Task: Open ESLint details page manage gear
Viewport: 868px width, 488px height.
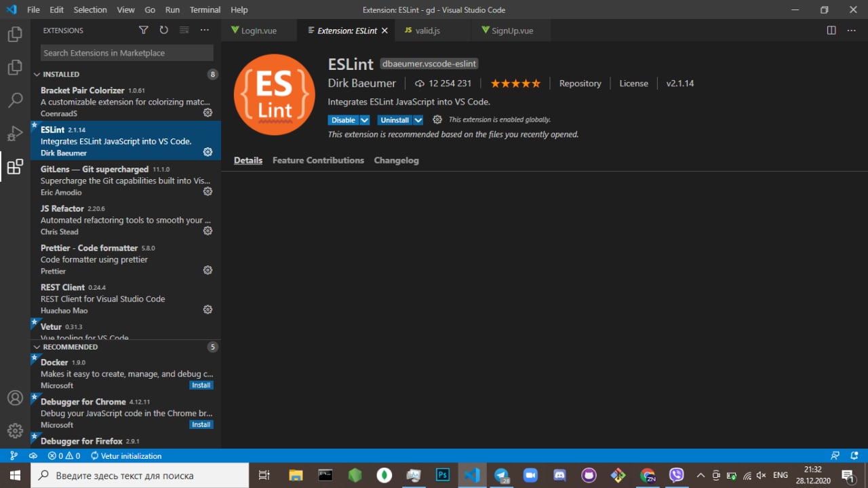Action: coord(437,119)
